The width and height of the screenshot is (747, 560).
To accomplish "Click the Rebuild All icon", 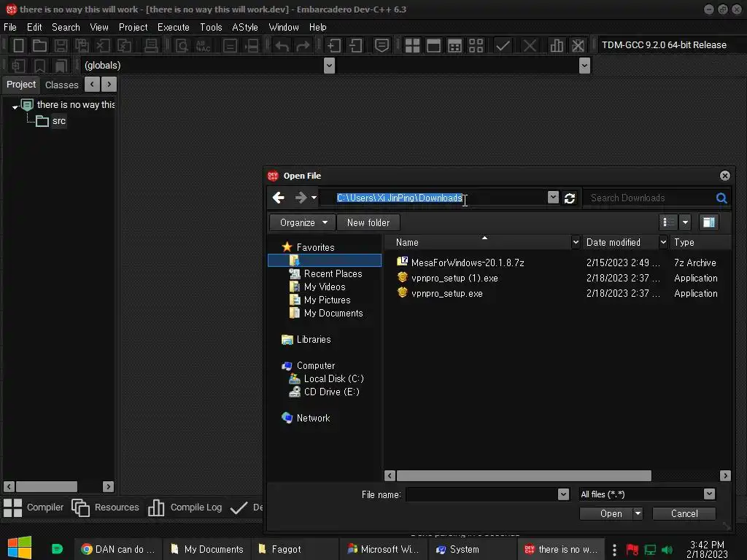I will pos(476,46).
